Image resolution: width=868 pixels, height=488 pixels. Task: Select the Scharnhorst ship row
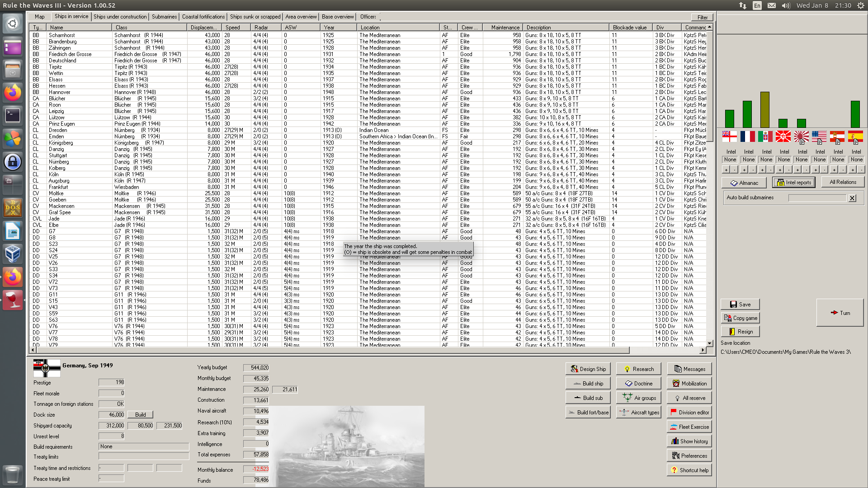(368, 35)
